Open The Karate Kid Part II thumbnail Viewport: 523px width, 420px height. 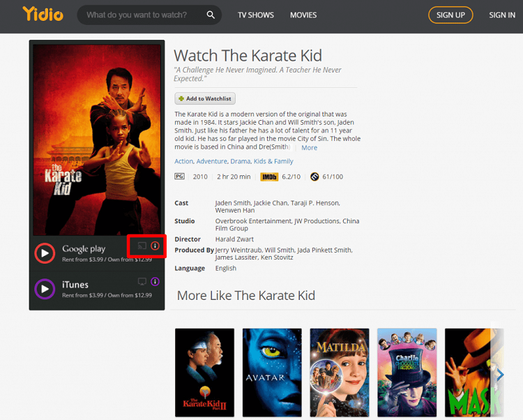click(x=204, y=373)
